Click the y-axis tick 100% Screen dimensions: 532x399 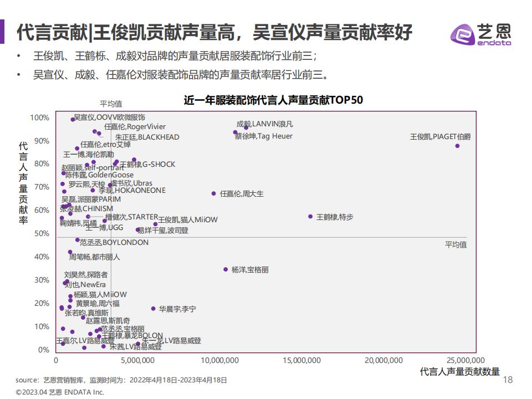coord(39,117)
